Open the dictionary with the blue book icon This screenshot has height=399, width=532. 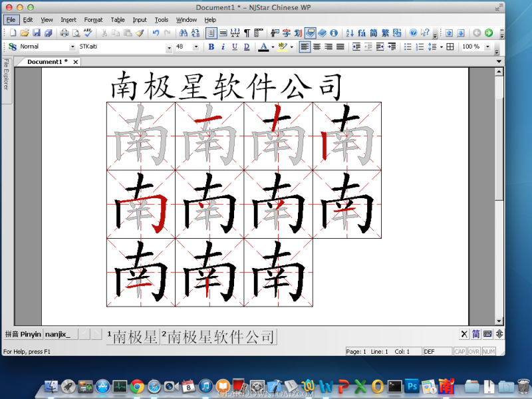pos(322,33)
